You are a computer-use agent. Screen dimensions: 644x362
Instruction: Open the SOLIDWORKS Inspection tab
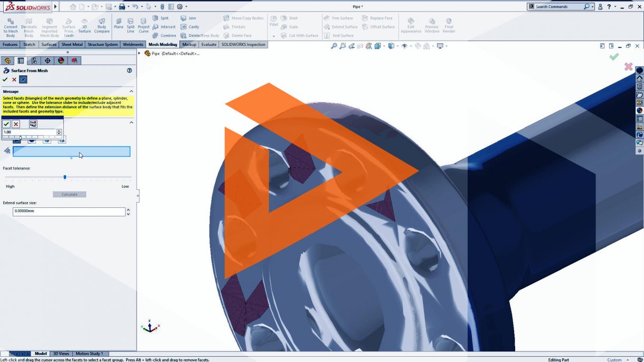pyautogui.click(x=243, y=44)
